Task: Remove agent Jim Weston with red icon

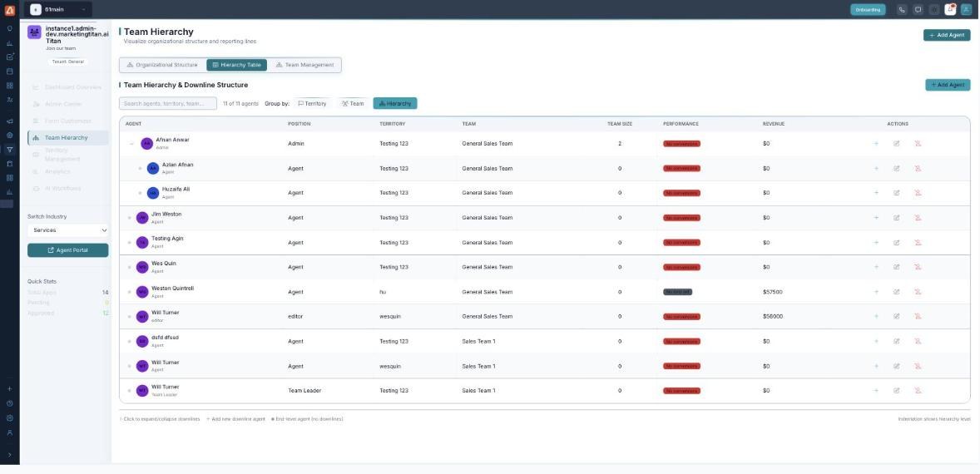Action: click(918, 218)
